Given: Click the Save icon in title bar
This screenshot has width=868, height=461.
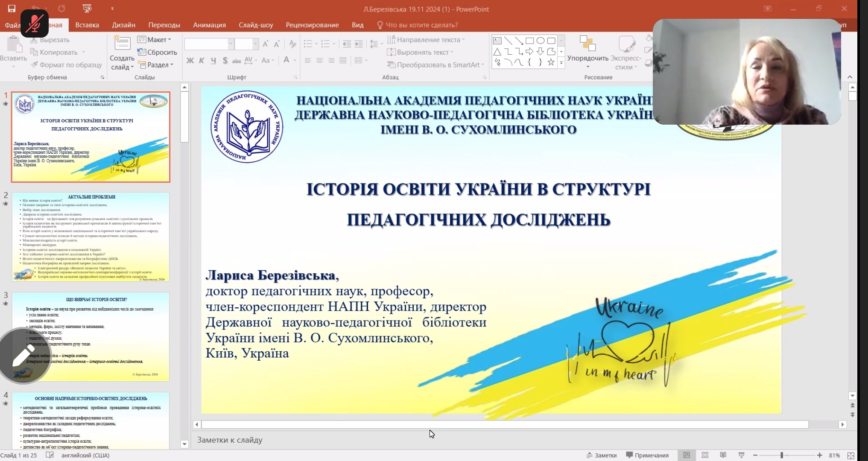Looking at the screenshot, I should [x=12, y=9].
